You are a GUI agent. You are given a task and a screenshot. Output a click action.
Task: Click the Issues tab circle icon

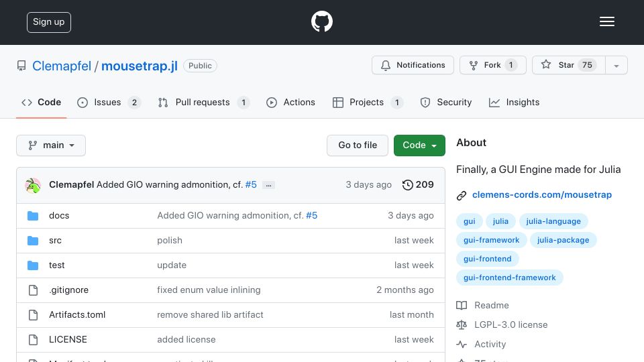pyautogui.click(x=83, y=103)
